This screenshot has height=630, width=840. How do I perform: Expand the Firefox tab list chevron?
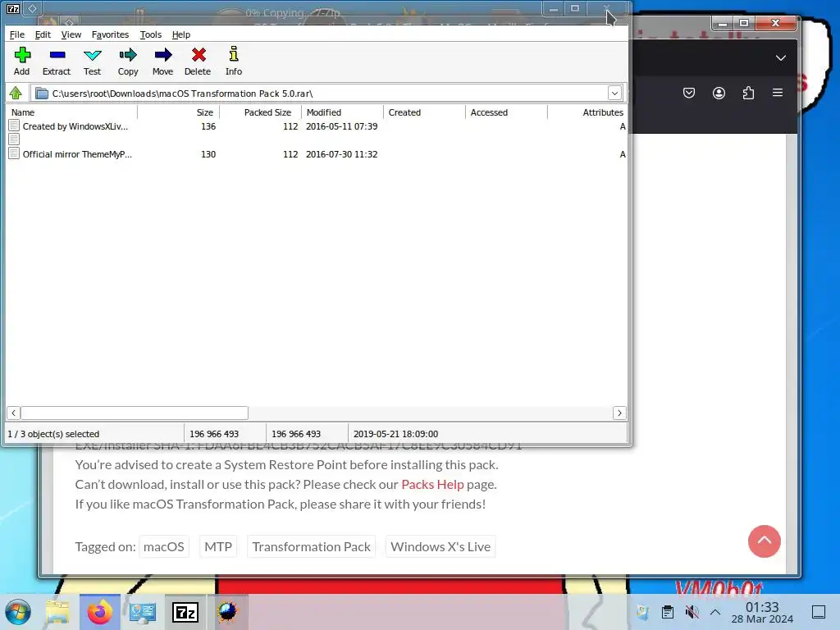[781, 58]
